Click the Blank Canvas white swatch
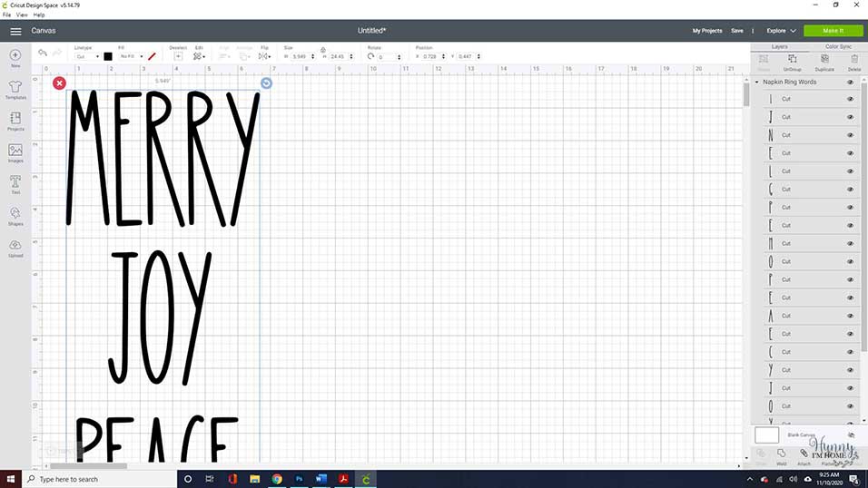This screenshot has height=488, width=868. coord(766,434)
